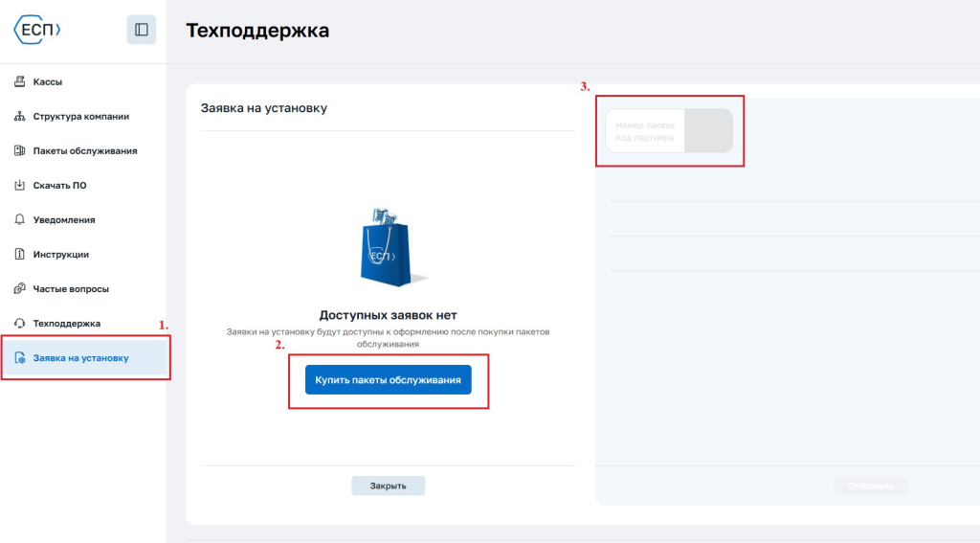The image size is (980, 543).
Task: Click the greyed Отправить button
Action: pos(871,486)
